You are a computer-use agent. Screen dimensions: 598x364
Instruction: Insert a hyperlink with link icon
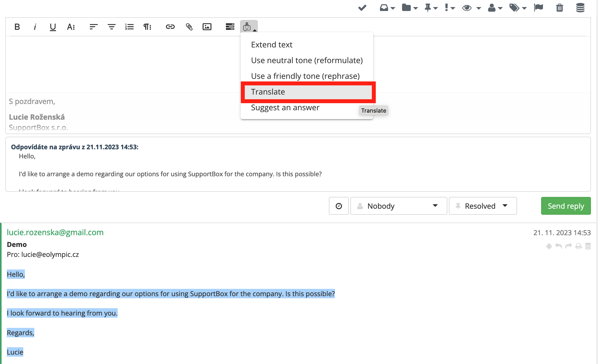coord(170,27)
